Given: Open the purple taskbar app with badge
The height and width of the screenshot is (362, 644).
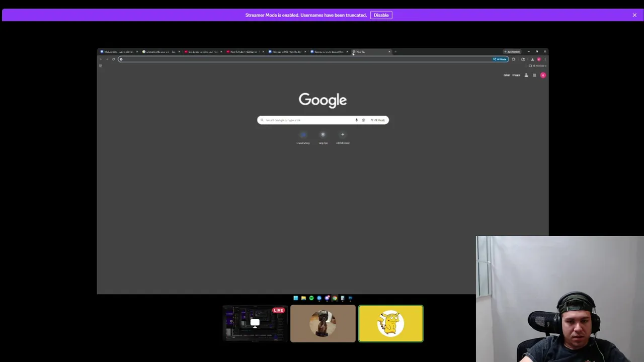Looking at the screenshot, I should point(327,298).
